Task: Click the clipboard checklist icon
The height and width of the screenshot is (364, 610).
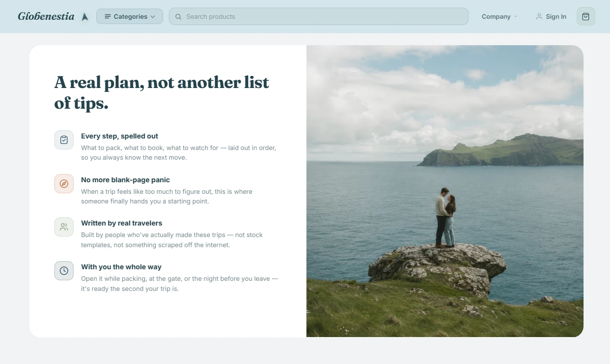Action: pos(64,140)
